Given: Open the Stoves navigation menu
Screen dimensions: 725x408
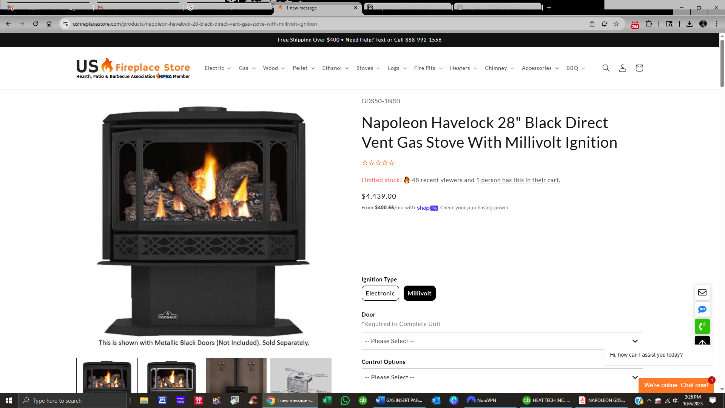Looking at the screenshot, I should tap(368, 68).
